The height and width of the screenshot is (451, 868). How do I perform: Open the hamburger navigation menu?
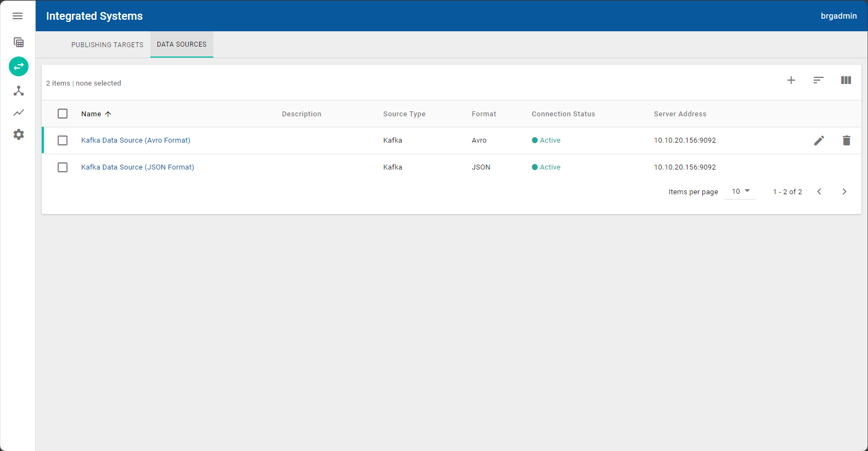click(18, 16)
